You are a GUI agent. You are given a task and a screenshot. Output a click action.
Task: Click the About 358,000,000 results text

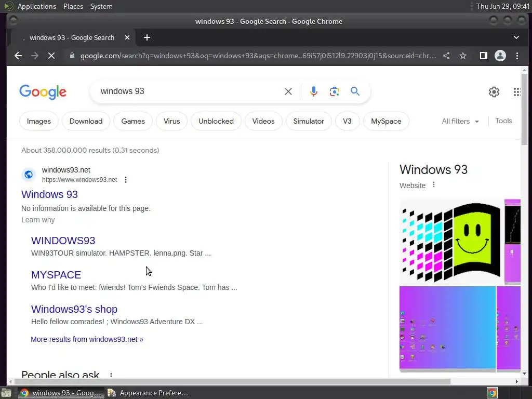coord(90,150)
